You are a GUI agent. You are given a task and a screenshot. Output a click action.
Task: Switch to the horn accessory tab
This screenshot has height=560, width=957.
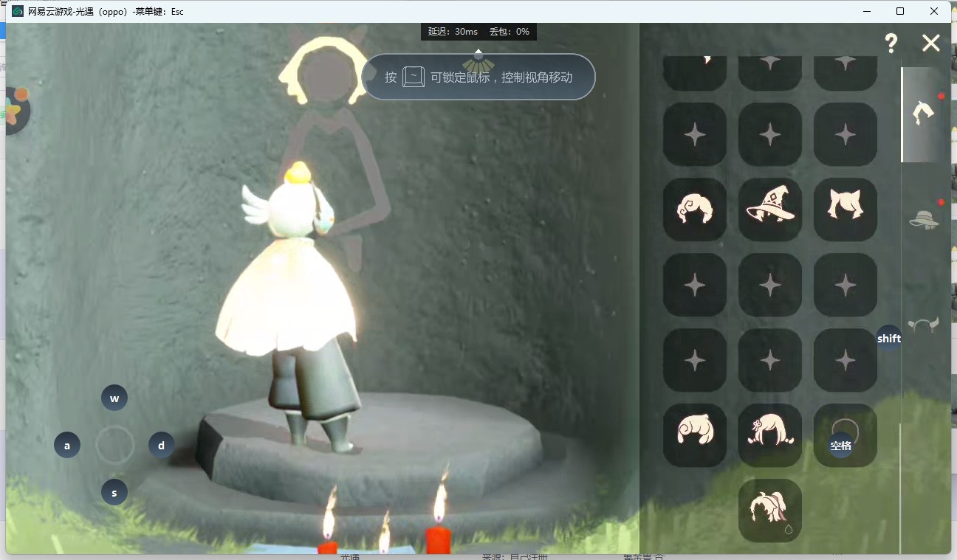point(923,323)
